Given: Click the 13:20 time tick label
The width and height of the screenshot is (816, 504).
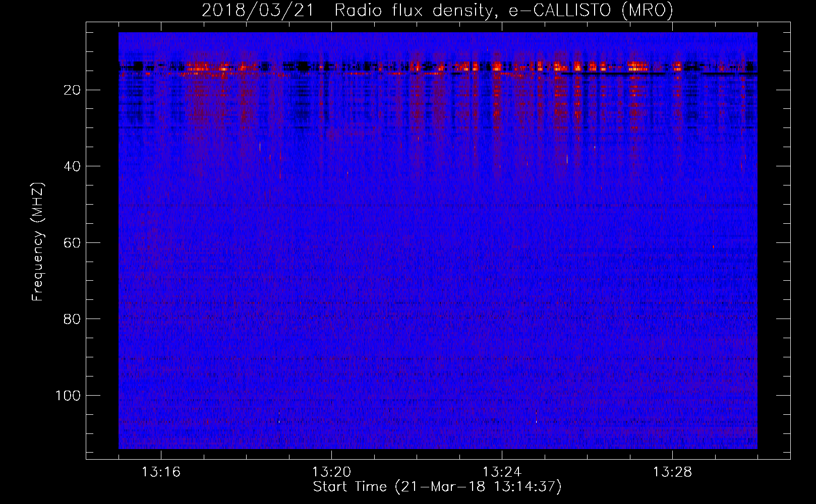Looking at the screenshot, I should pyautogui.click(x=331, y=472).
